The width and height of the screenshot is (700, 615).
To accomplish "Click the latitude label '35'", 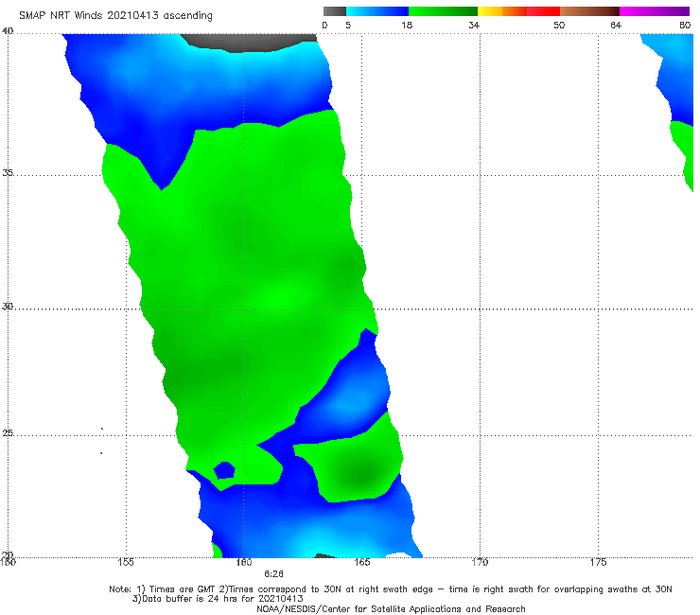I will tap(8, 172).
